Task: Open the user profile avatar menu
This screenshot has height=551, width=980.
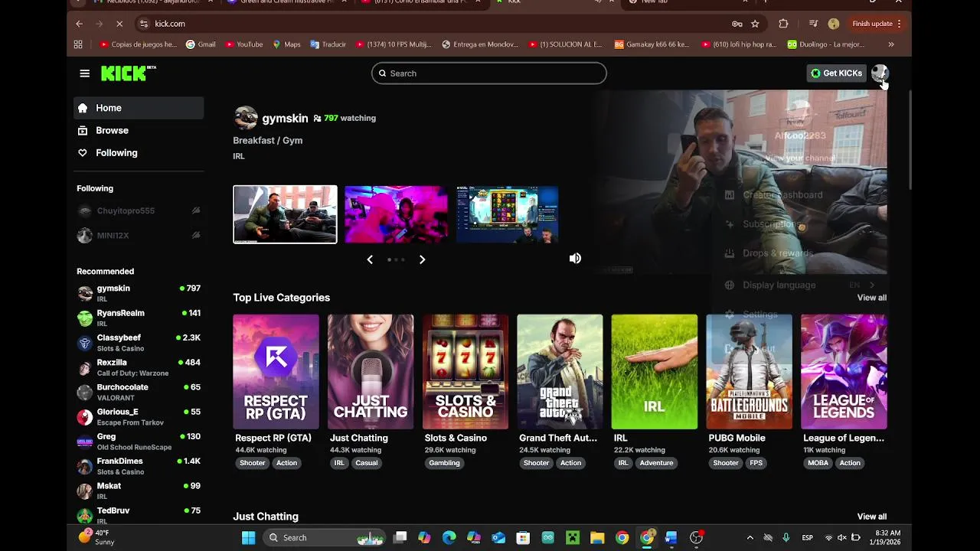Action: pyautogui.click(x=880, y=73)
